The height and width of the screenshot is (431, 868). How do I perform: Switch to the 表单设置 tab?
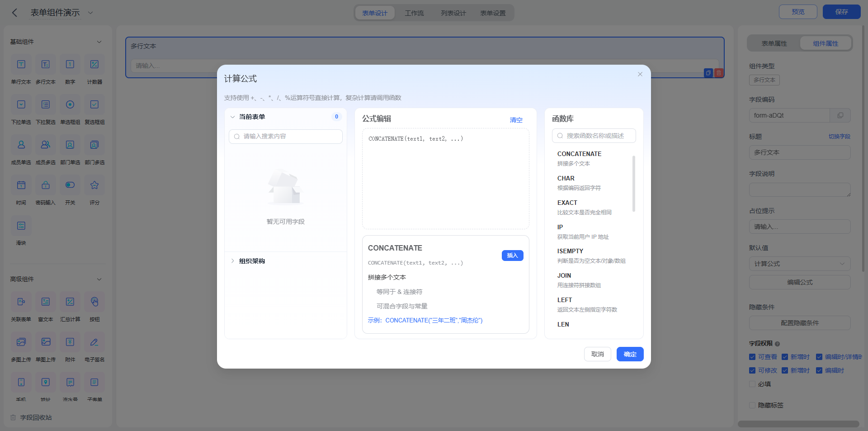tap(493, 13)
